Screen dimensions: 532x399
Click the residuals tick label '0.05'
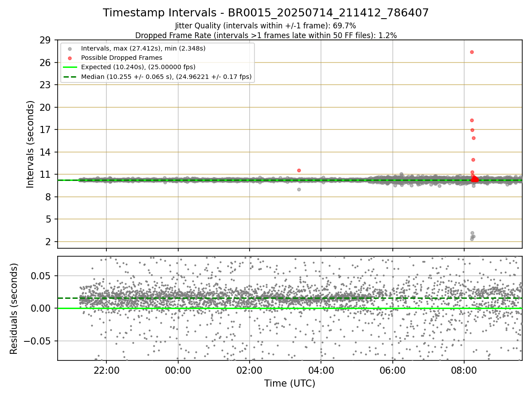[x=41, y=276]
